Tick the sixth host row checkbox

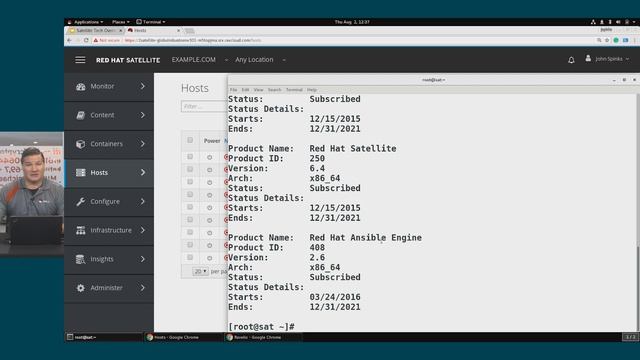190,220
